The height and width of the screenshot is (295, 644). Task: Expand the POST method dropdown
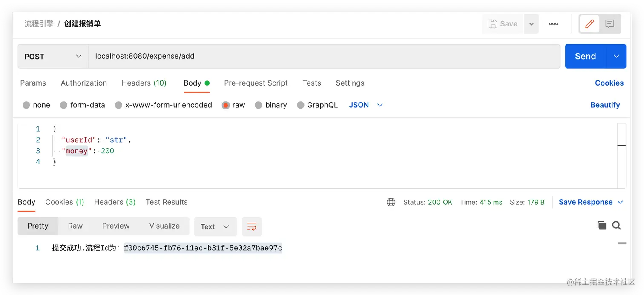pyautogui.click(x=53, y=56)
